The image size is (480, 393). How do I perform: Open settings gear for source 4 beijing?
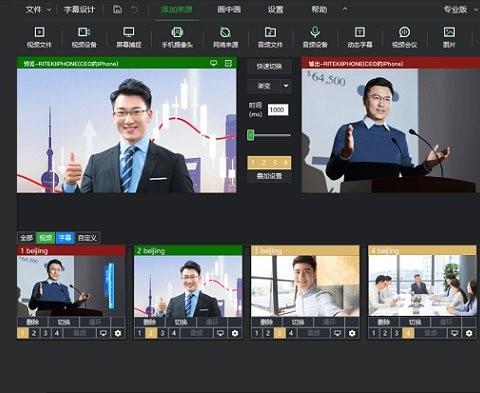pos(469,333)
